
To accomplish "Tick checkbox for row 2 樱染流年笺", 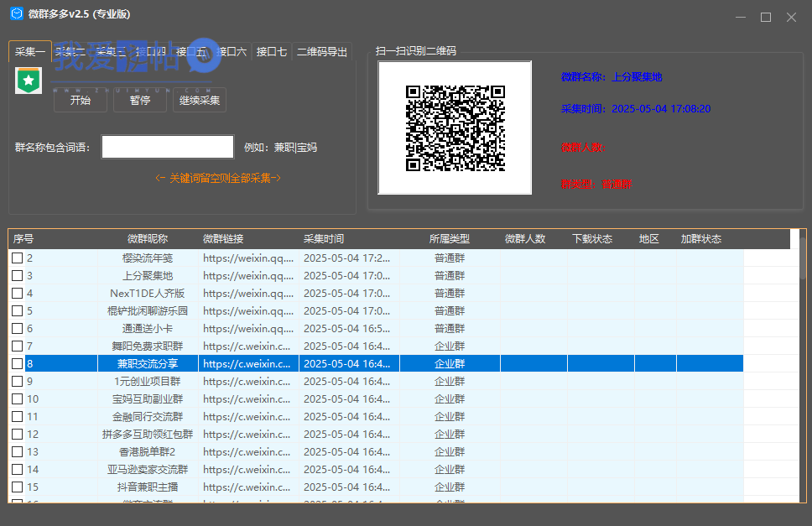I will [x=17, y=258].
